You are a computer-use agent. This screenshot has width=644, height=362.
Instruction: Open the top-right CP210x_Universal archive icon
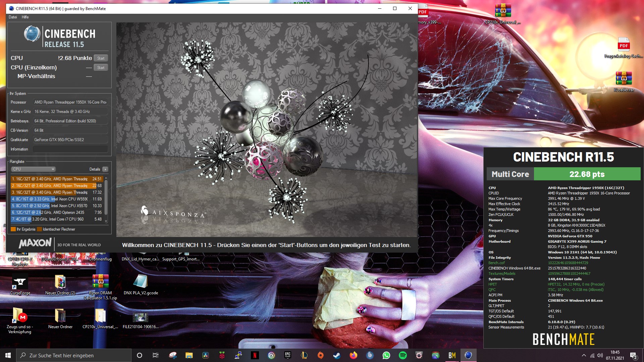click(503, 14)
